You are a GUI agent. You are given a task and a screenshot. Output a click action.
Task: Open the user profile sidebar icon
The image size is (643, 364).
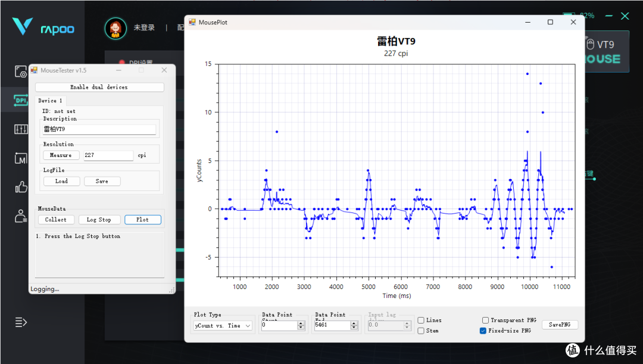tap(21, 216)
